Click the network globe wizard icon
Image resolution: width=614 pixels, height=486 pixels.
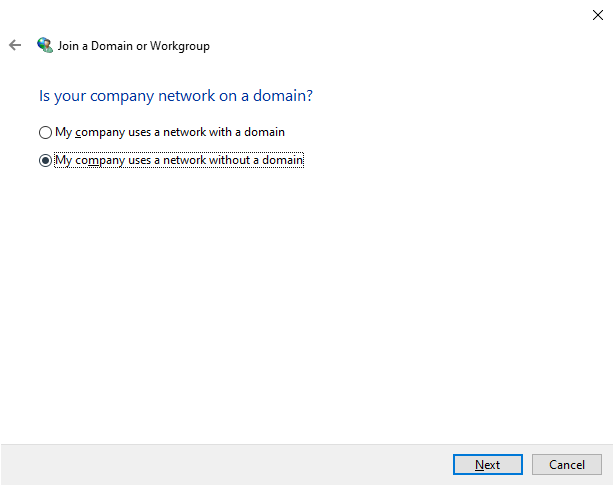44,45
